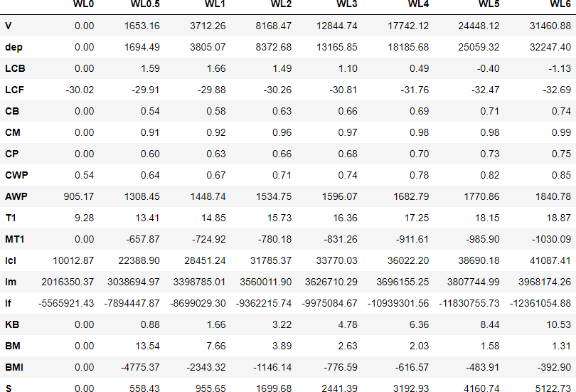The image size is (576, 392).
Task: Select LCF value -30.02
Action: [80, 90]
